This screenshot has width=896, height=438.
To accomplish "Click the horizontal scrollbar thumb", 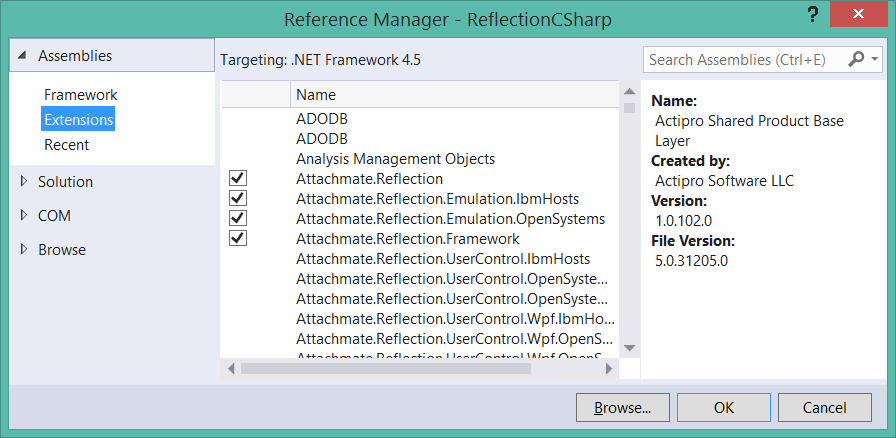I will [x=386, y=369].
